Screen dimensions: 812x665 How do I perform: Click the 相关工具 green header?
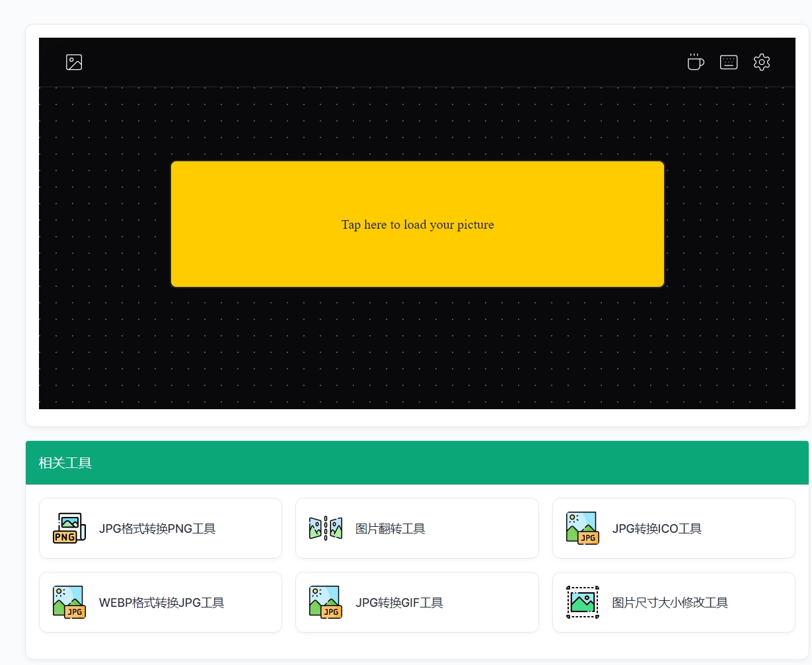tap(417, 463)
